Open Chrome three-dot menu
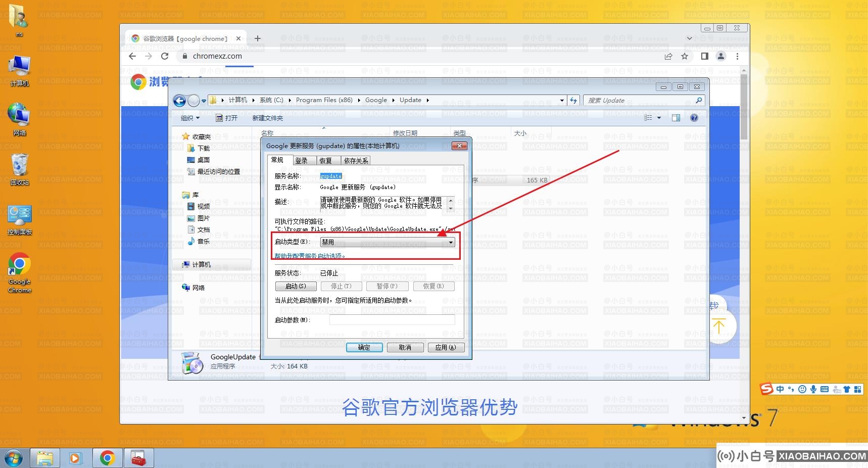 (737, 56)
